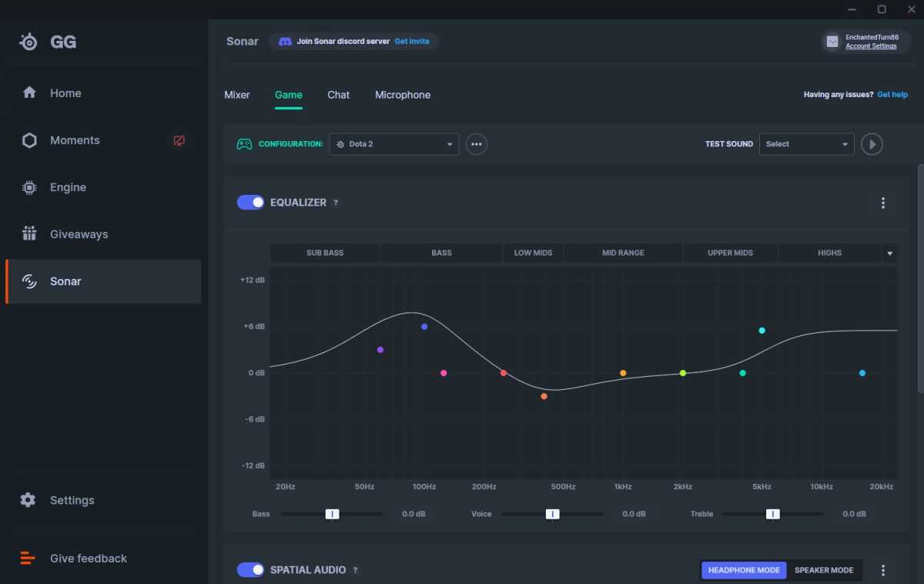Select the purple EQ band point

[x=380, y=350]
